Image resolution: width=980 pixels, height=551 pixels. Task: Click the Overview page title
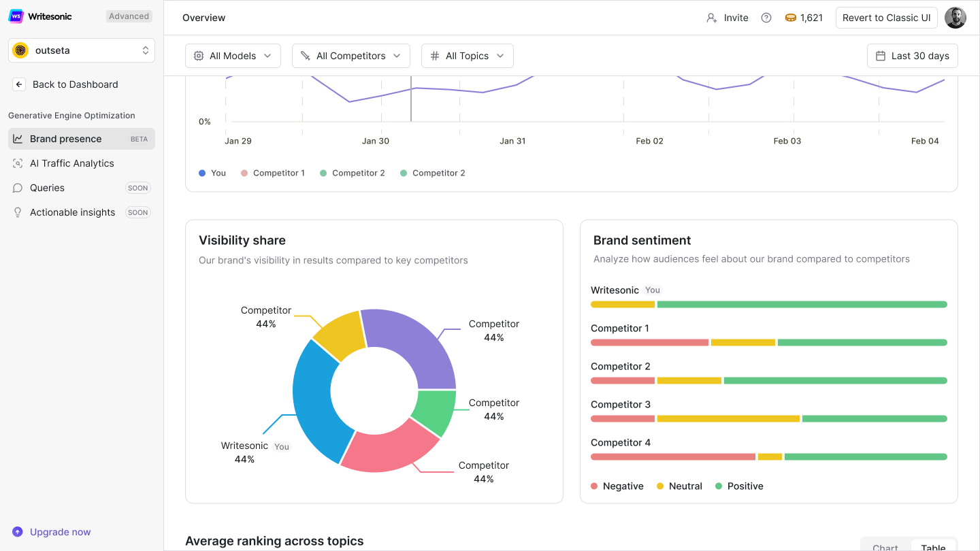tap(204, 18)
